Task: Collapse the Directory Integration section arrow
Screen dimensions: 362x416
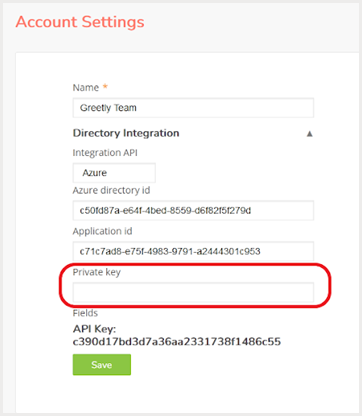Action: point(309,134)
